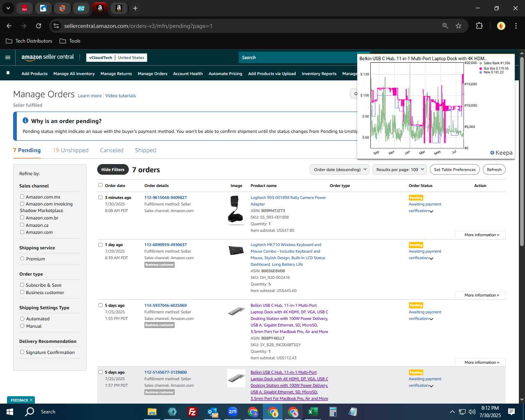Open Outlook from the taskbar

tap(212, 412)
